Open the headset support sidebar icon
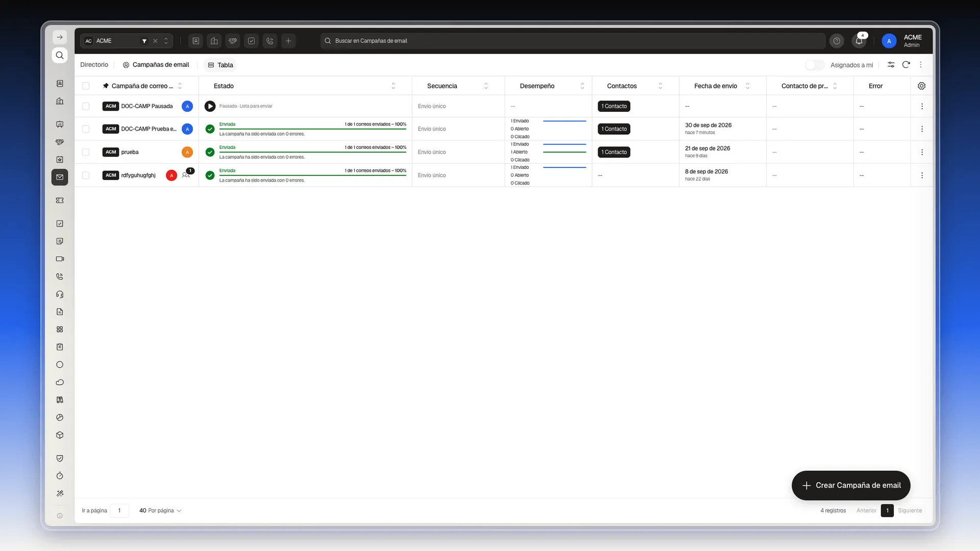This screenshot has height=551, width=980. (60, 294)
